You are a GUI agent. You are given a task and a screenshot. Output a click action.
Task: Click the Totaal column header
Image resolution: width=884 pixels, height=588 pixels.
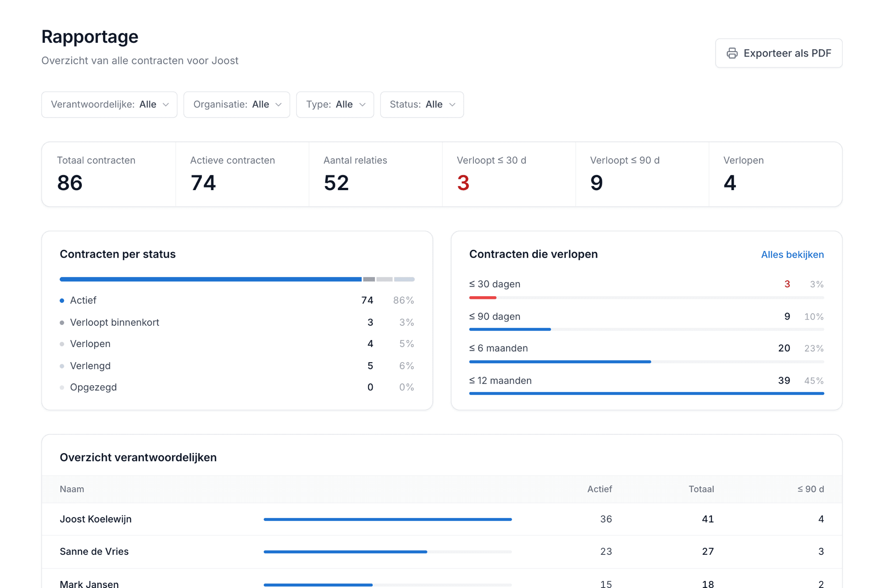[x=701, y=489]
